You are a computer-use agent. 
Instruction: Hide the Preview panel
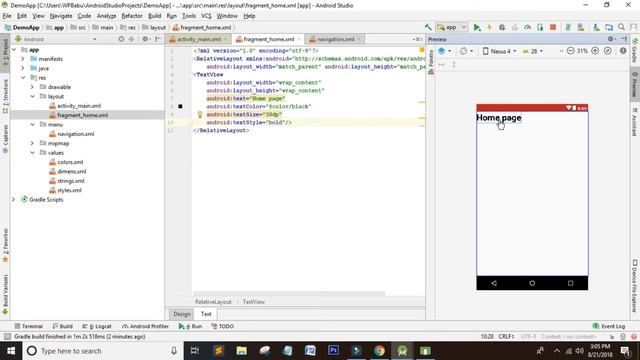pos(624,39)
